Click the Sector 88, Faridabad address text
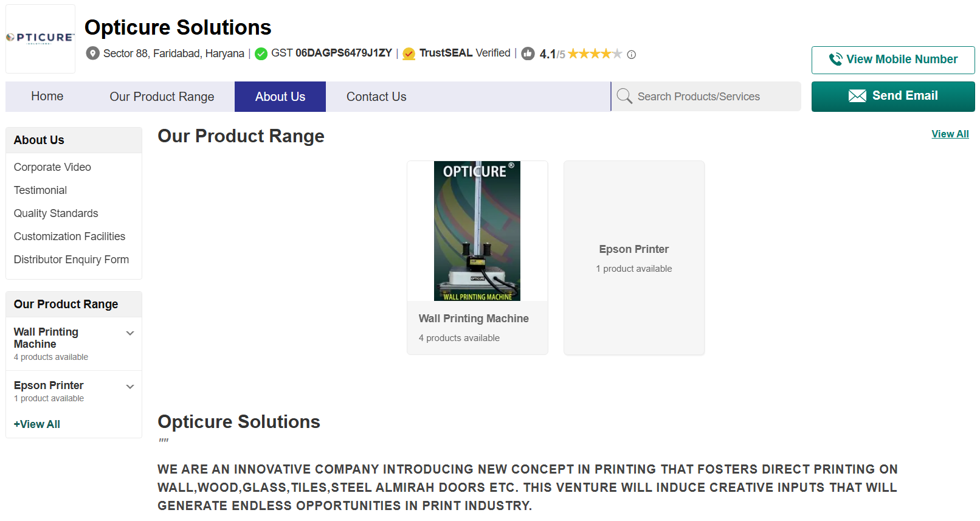This screenshot has height=521, width=980. coord(174,53)
